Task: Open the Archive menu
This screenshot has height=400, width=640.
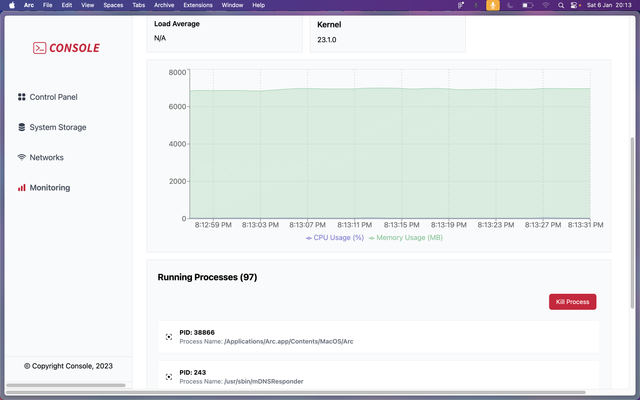Action: pyautogui.click(x=164, y=5)
